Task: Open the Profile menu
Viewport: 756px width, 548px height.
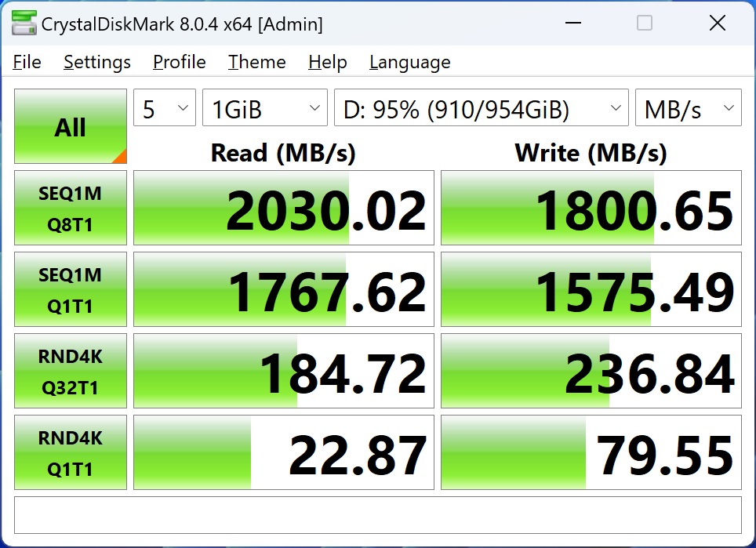Action: [180, 62]
